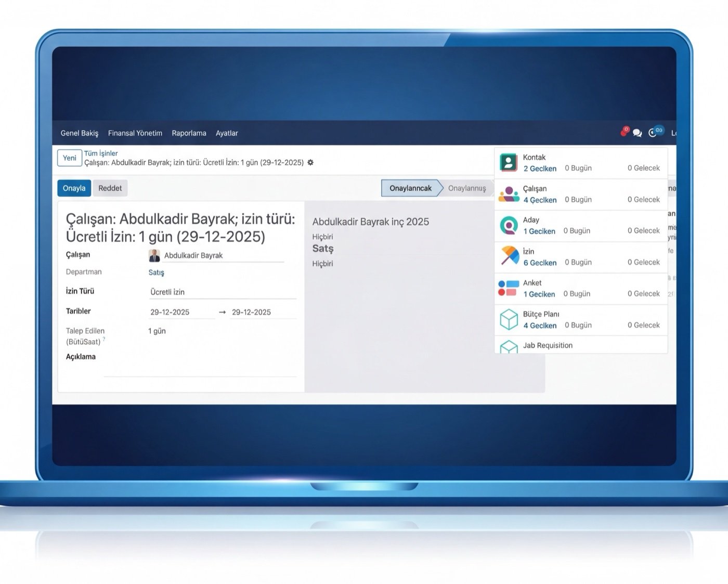The height and width of the screenshot is (584, 728).
Task: Open the Anket survey icon
Action: point(509,288)
